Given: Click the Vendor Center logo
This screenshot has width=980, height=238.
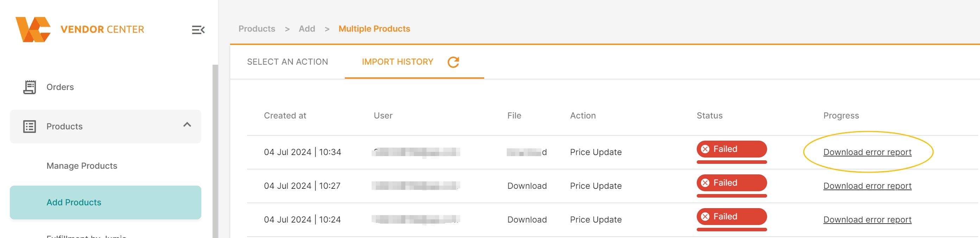Looking at the screenshot, I should point(80,29).
